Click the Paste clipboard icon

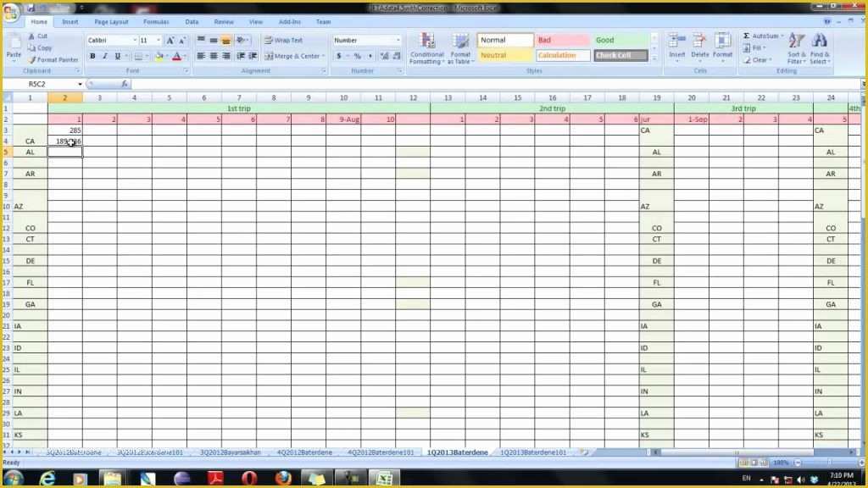(14, 47)
